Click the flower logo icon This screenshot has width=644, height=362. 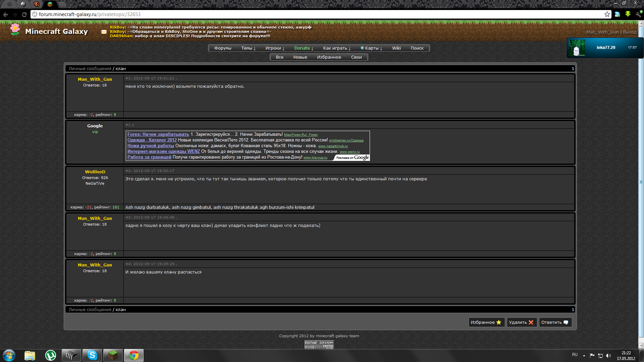pyautogui.click(x=15, y=30)
